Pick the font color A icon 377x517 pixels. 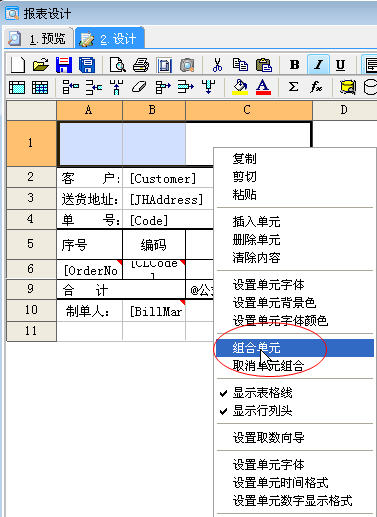coord(263,87)
